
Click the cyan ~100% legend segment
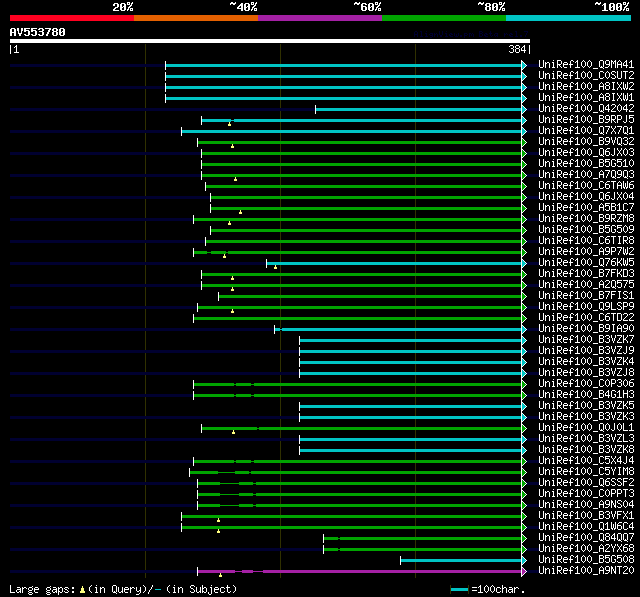coord(568,18)
